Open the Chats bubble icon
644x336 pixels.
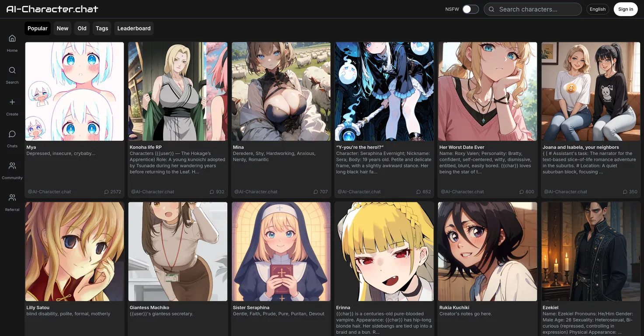(x=12, y=134)
